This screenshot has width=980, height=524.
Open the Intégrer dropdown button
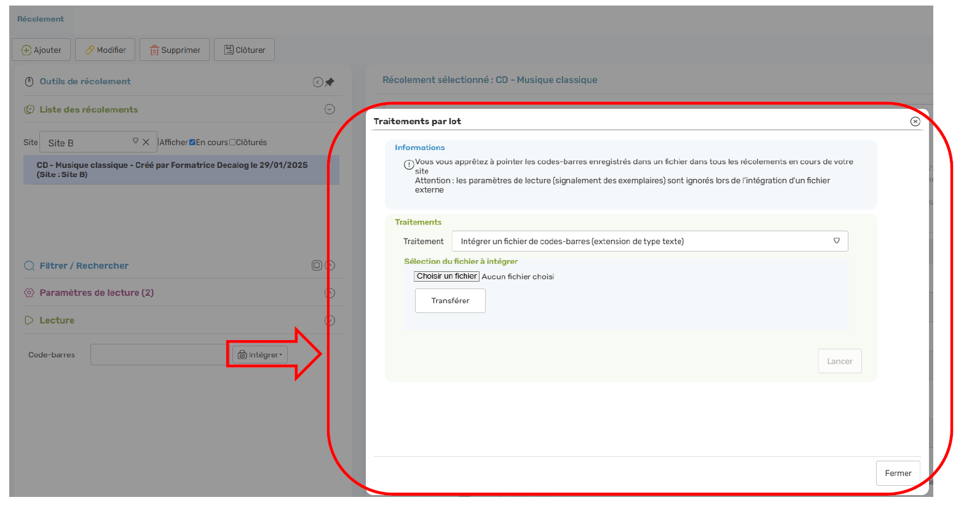point(260,355)
